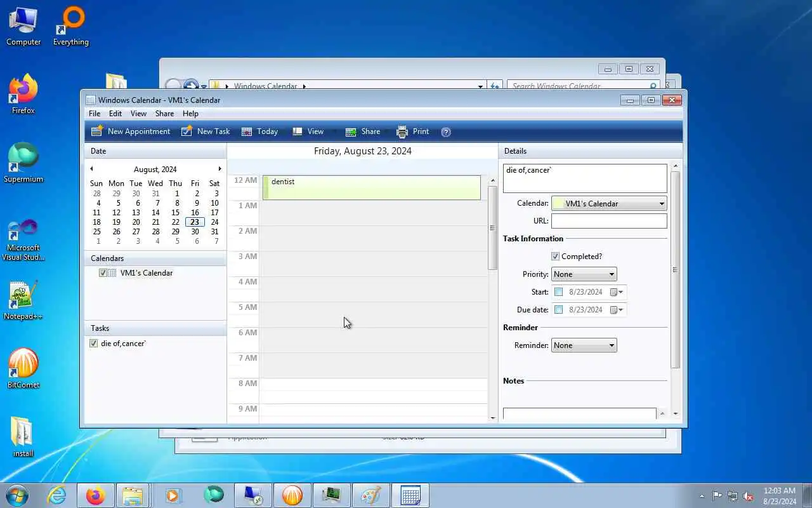Click the taskbar clock
Viewport: 812px width, 508px height.
(780, 496)
